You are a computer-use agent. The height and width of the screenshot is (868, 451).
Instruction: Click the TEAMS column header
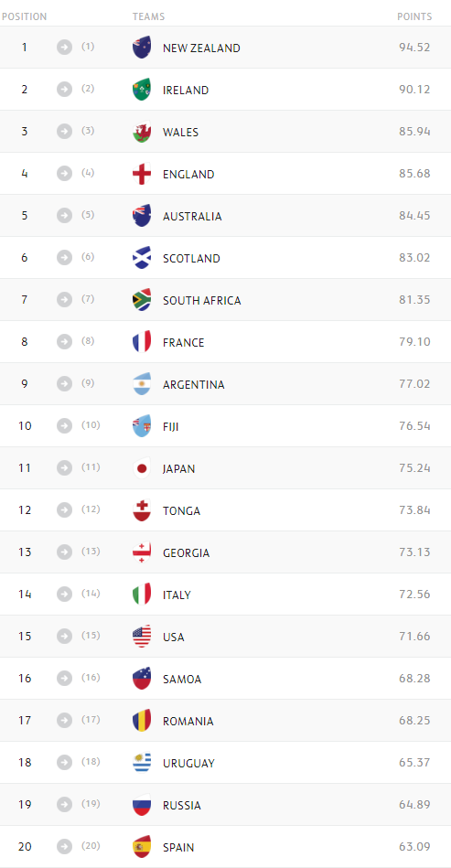pos(149,16)
